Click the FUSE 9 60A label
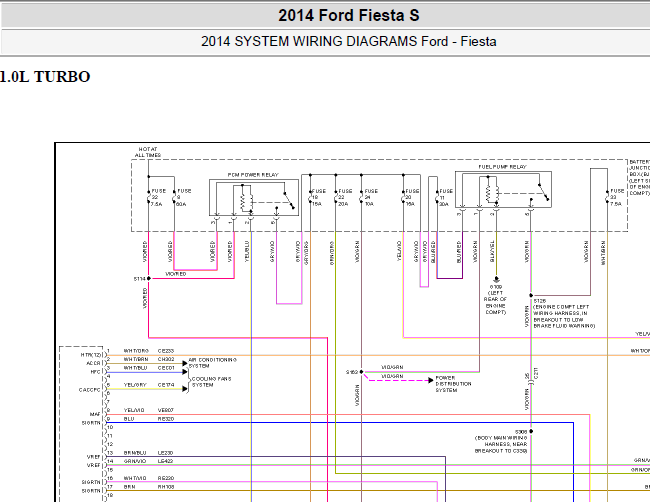 pyautogui.click(x=184, y=198)
